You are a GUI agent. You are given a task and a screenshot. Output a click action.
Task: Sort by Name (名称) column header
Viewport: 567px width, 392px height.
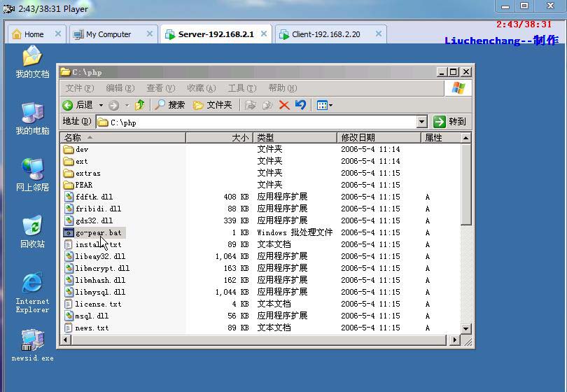pyautogui.click(x=123, y=137)
